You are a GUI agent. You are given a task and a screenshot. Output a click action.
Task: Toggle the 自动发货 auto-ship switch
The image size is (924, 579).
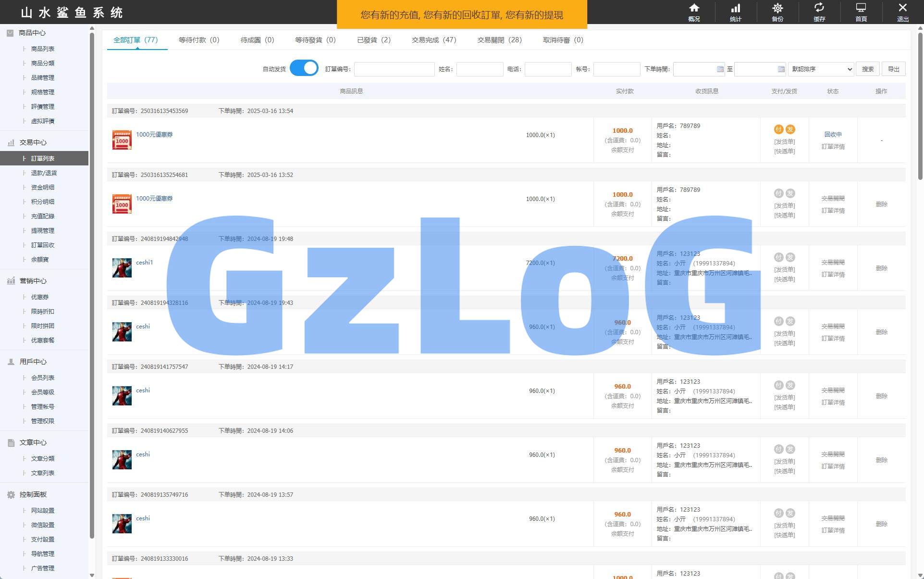[x=304, y=68]
